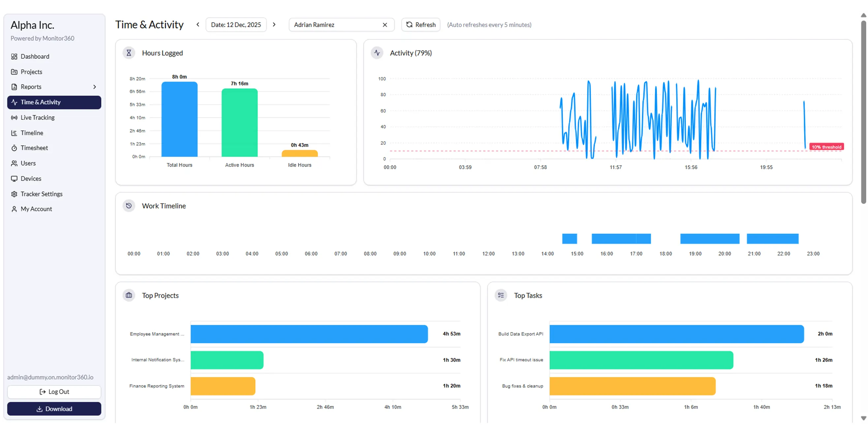Click the Hours Logged hourglass icon
868x433 pixels.
coord(129,52)
